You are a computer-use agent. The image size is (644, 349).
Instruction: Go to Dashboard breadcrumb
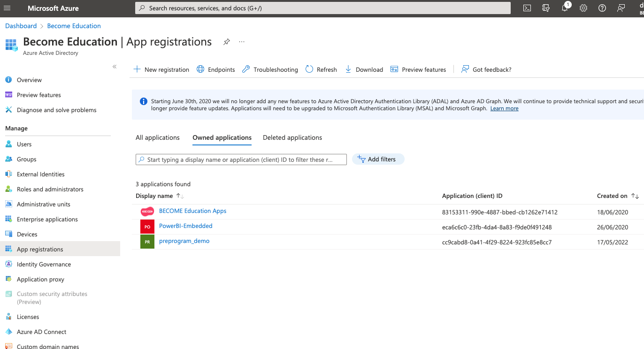[x=21, y=26]
